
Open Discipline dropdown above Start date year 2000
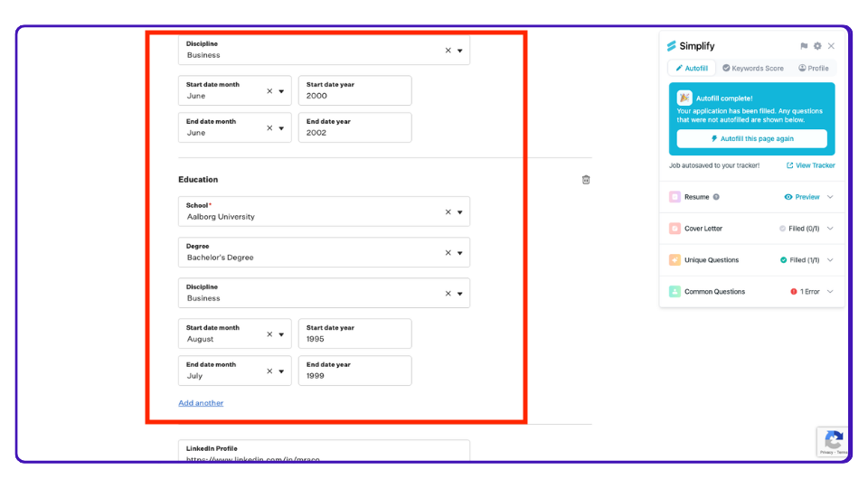[460, 51]
